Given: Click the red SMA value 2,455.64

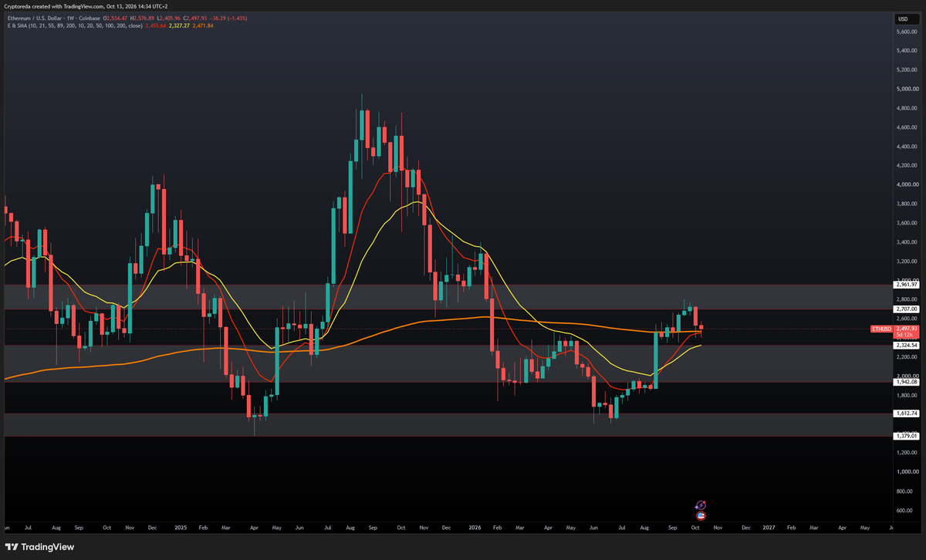Looking at the screenshot, I should pos(155,25).
